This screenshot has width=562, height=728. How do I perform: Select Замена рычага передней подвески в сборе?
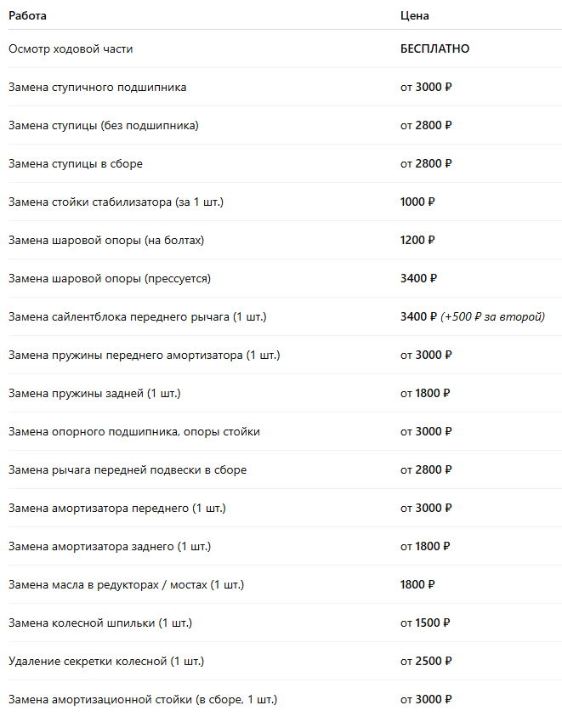click(x=128, y=469)
